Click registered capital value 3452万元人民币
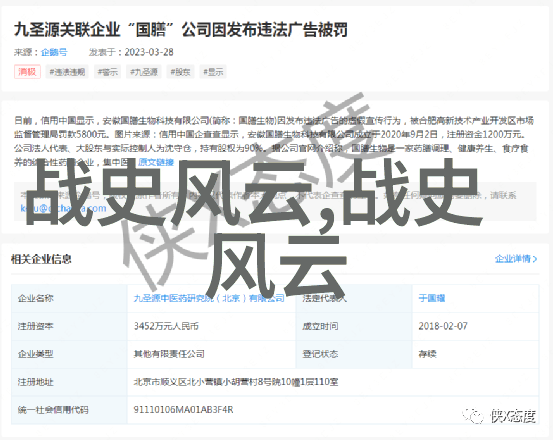The height and width of the screenshot is (440, 553). click(x=166, y=326)
